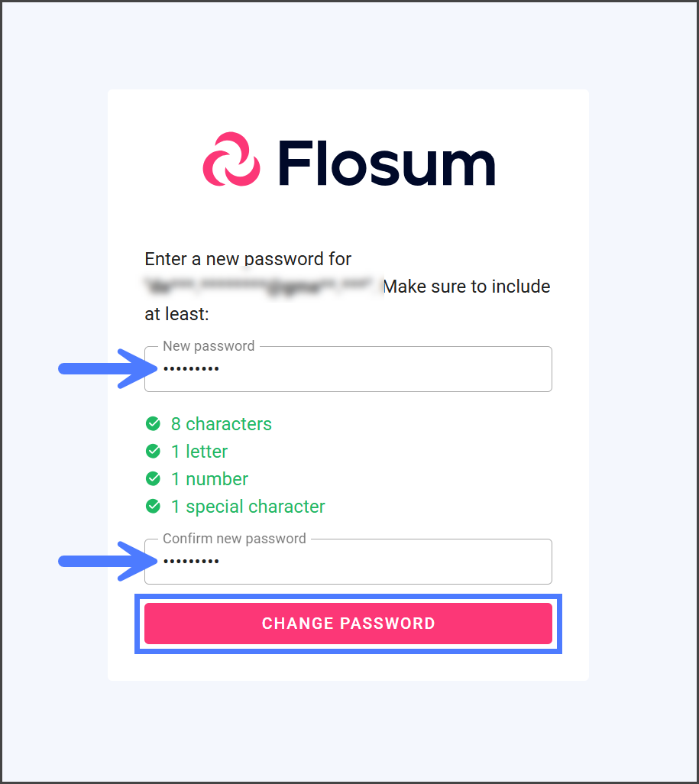Click the check beside 1 special character

coord(154,506)
